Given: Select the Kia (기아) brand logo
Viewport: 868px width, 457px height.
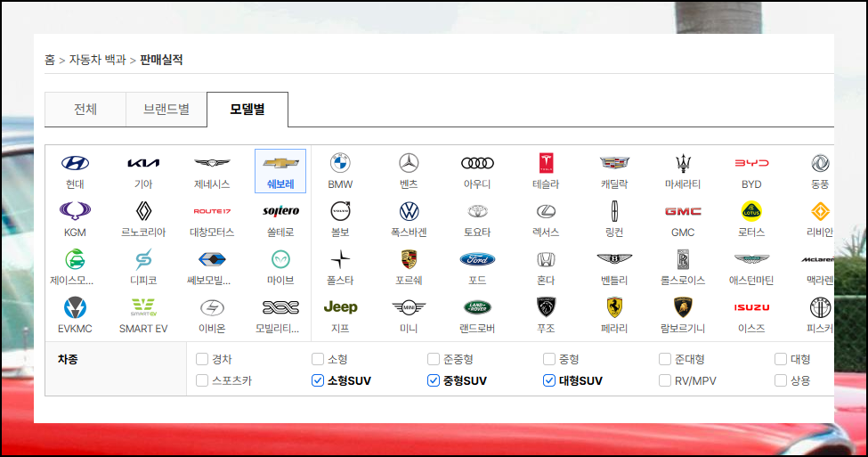Looking at the screenshot, I should coord(143,163).
